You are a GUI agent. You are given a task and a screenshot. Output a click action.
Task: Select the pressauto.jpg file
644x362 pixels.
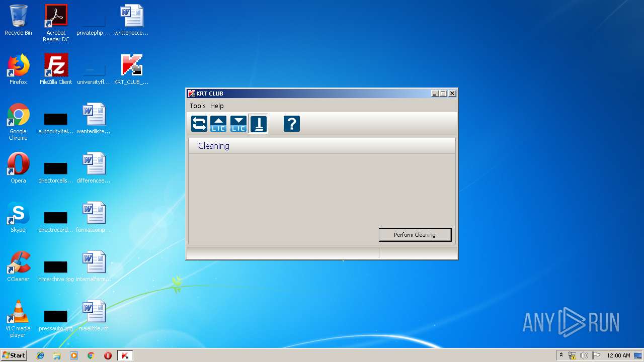coord(56,321)
